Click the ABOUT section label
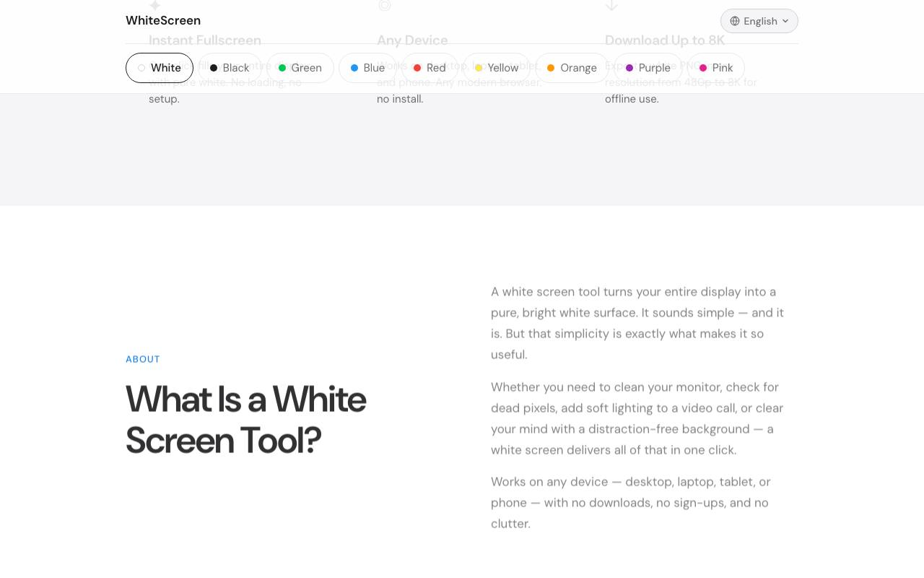This screenshot has width=924, height=578. 143,359
